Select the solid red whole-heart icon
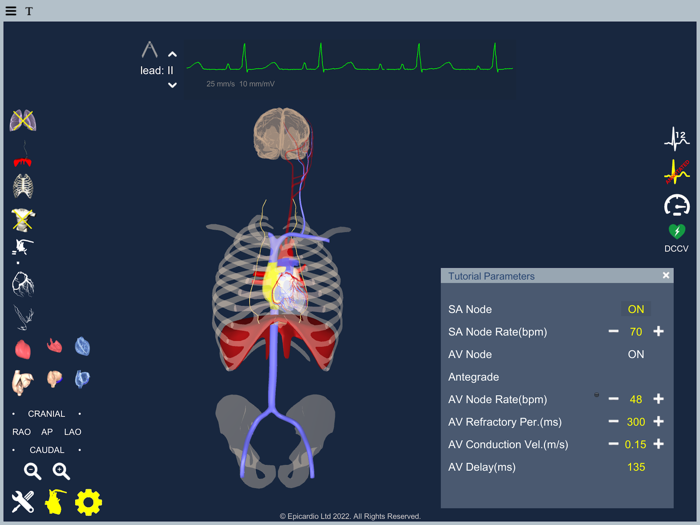Image resolution: width=700 pixels, height=525 pixels. click(23, 349)
